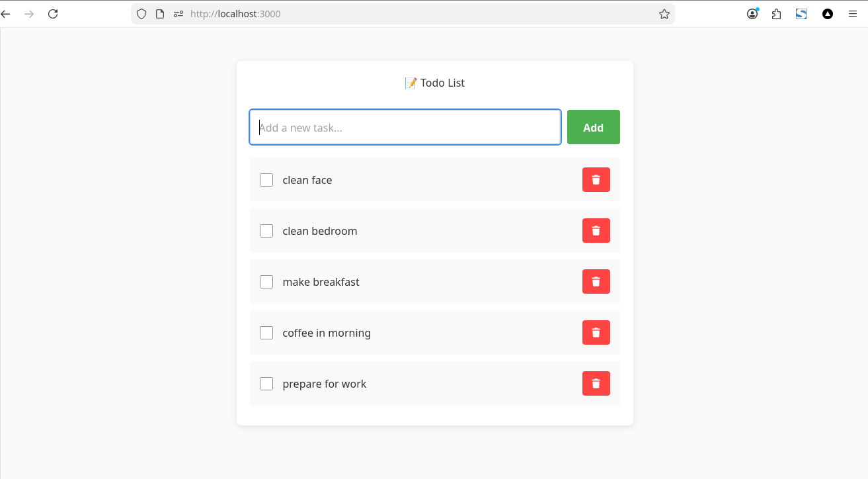Click the site permissions icon in address bar
Image resolution: width=868 pixels, height=479 pixels.
coord(177,13)
